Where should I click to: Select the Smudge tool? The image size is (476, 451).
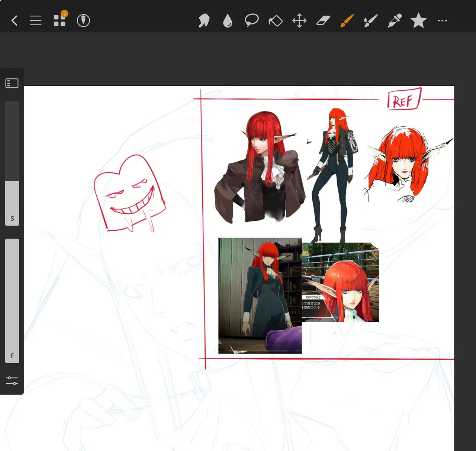(204, 20)
